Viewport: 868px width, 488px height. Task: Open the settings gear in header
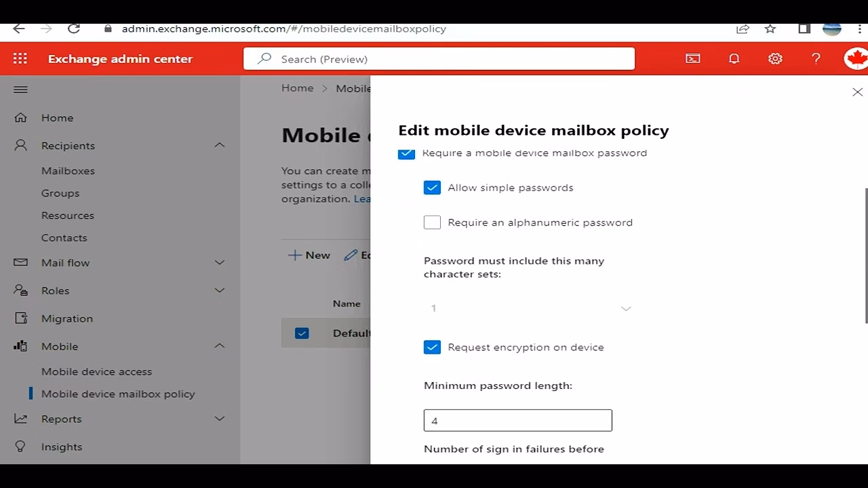point(775,59)
